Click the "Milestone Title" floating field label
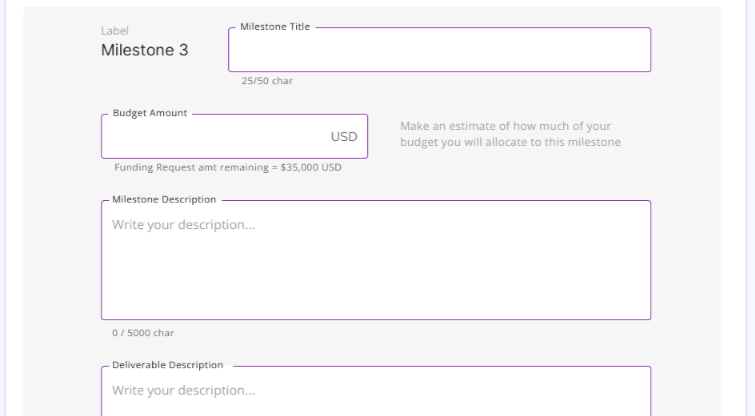The width and height of the screenshot is (755, 416). point(274,27)
